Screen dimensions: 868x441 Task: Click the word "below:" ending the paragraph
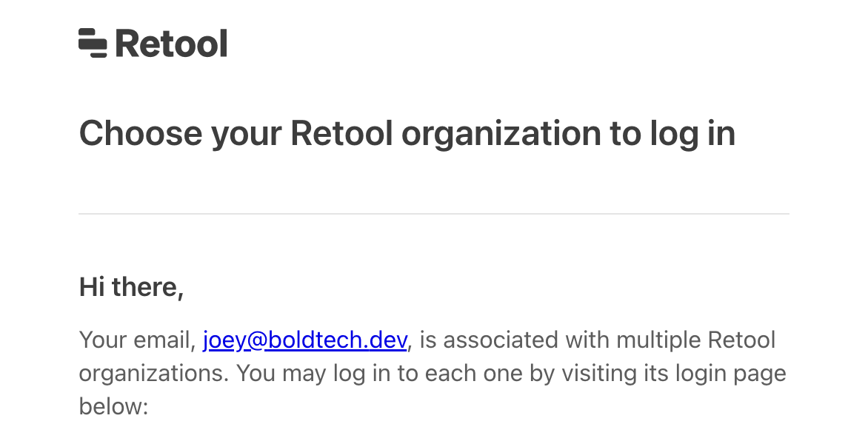pyautogui.click(x=114, y=405)
